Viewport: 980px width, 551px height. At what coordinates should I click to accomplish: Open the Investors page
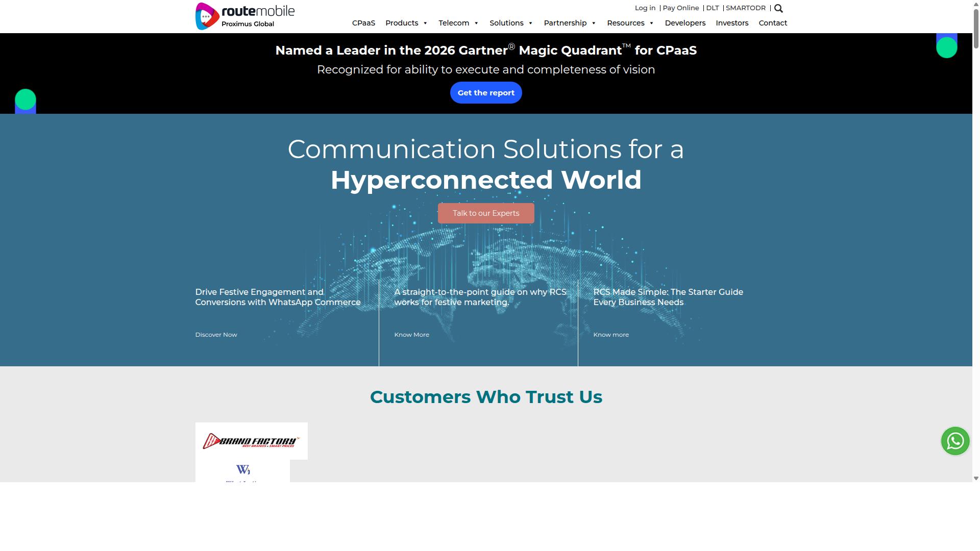coord(732,23)
